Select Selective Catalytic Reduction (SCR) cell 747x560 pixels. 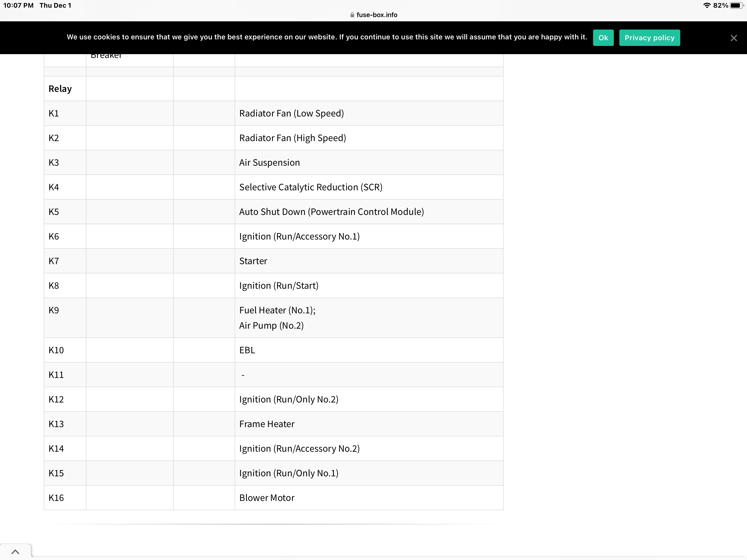(311, 188)
